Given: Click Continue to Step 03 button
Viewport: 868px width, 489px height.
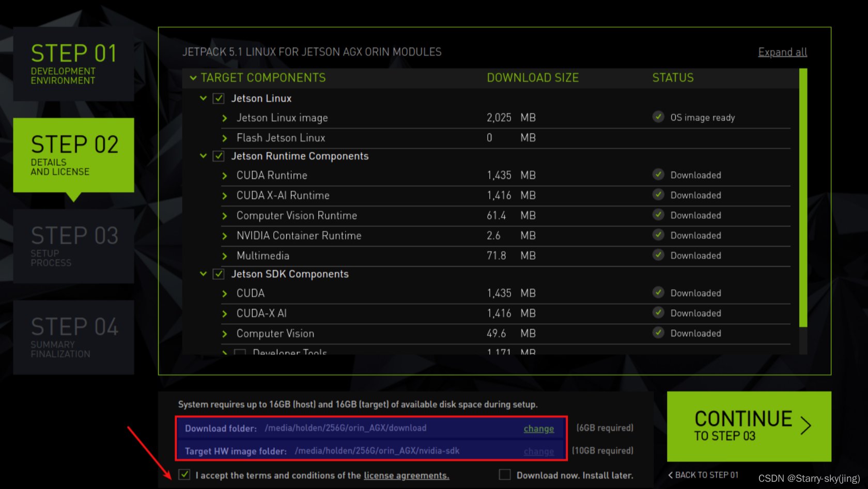Looking at the screenshot, I should 749,426.
